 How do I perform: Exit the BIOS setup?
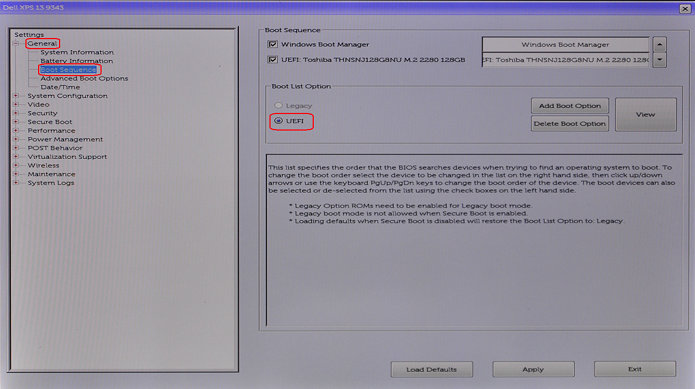(635, 369)
